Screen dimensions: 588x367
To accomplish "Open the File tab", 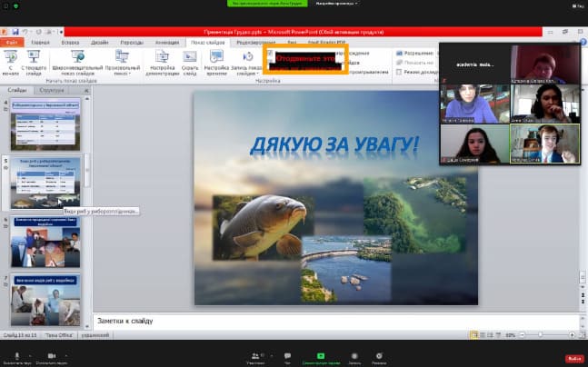I will click(x=12, y=43).
